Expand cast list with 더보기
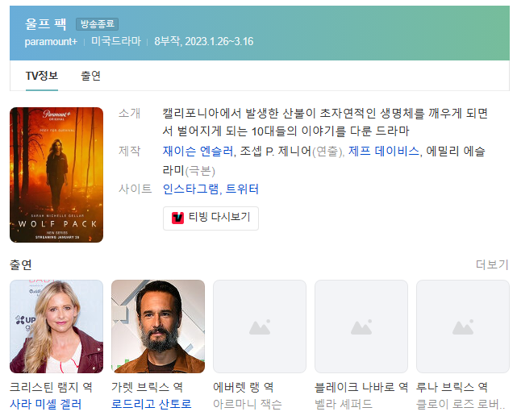 click(492, 264)
